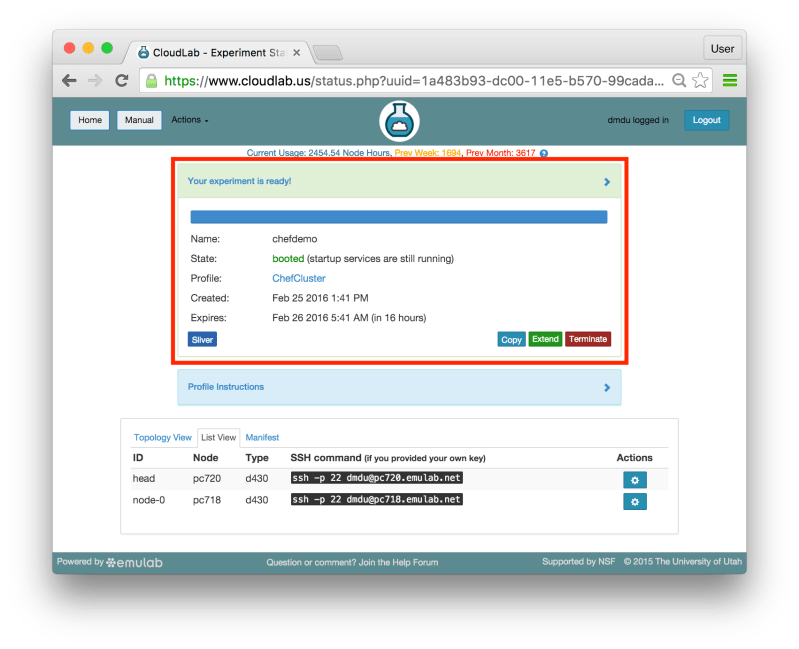This screenshot has width=799, height=649.
Task: Switch to the Manifest tab
Action: click(x=262, y=438)
